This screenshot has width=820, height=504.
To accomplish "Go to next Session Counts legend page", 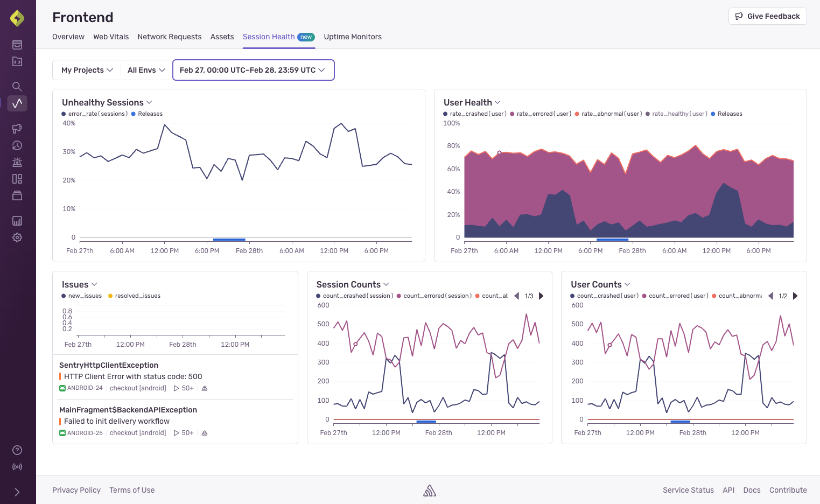I will tap(541, 296).
